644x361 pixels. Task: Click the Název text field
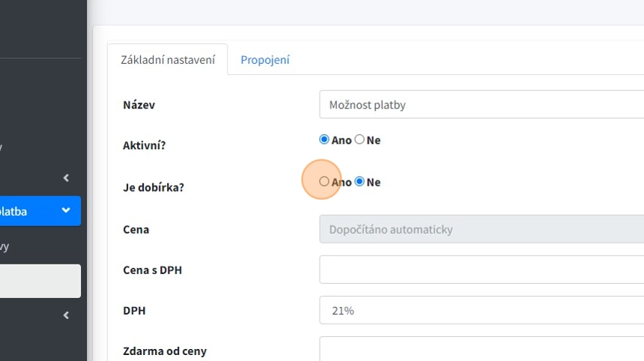click(x=481, y=105)
